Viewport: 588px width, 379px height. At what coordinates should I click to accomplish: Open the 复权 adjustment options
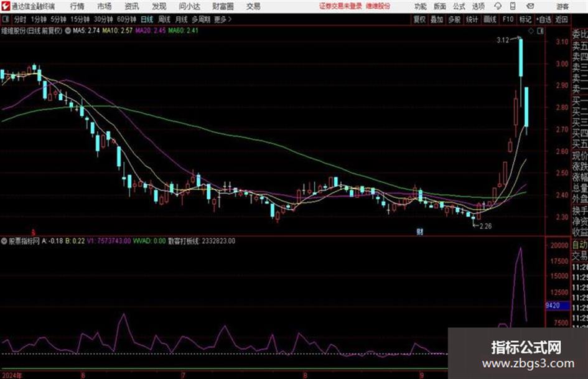point(419,19)
